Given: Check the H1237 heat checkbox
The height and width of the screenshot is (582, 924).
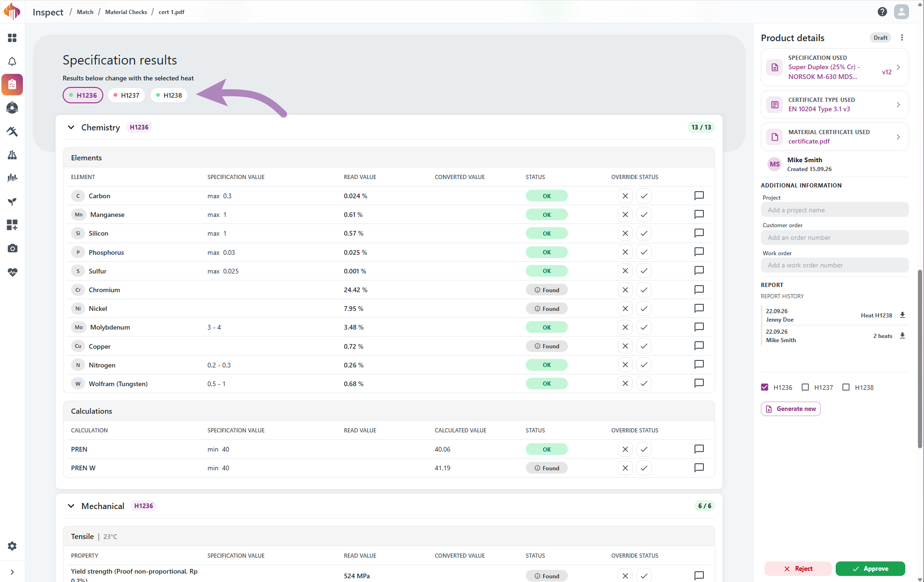Looking at the screenshot, I should (x=805, y=387).
